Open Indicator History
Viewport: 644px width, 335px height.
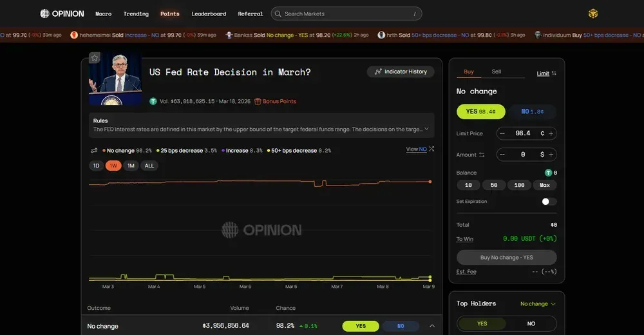(401, 72)
